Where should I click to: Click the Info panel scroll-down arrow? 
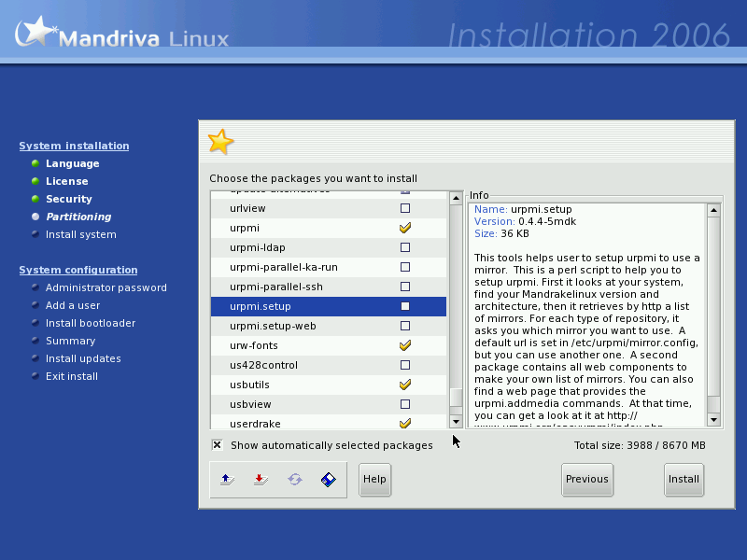pyautogui.click(x=713, y=419)
